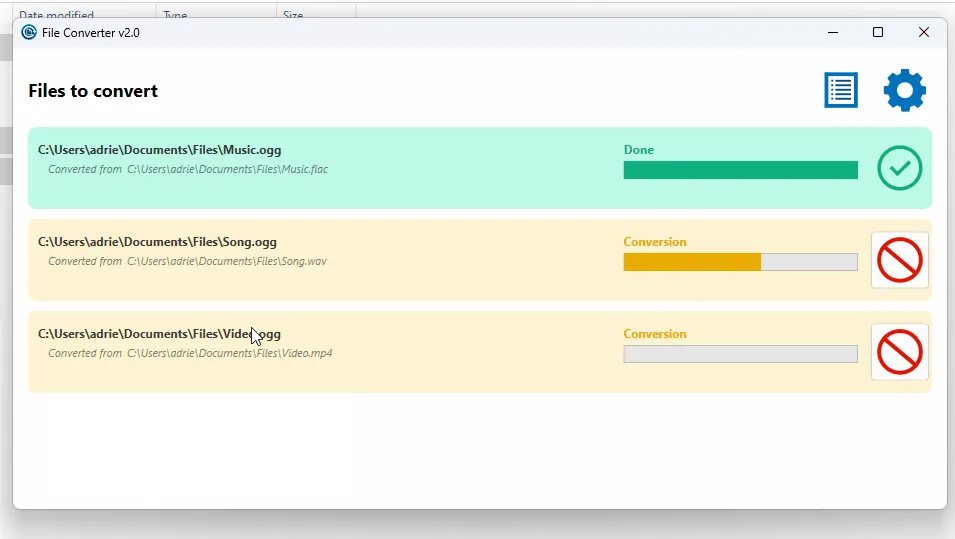Cancel the Video.ogg conversion
This screenshot has height=539, width=955.
[x=900, y=352]
